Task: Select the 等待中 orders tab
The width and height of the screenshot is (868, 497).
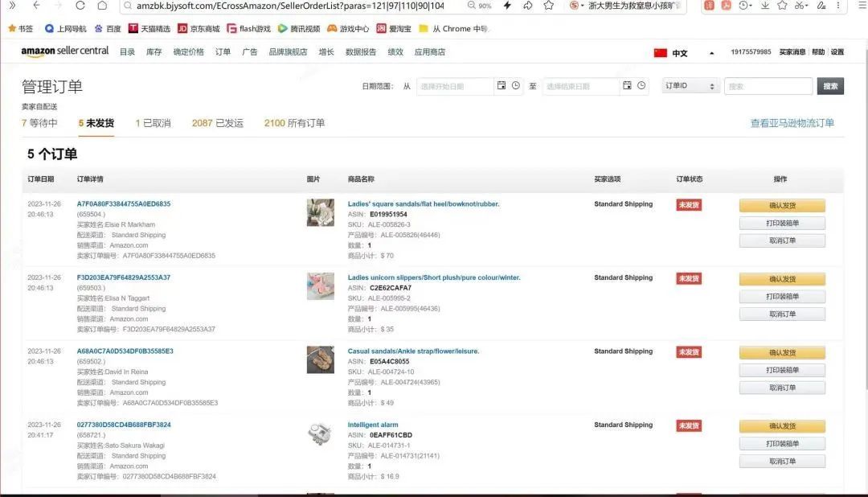Action: [x=39, y=123]
